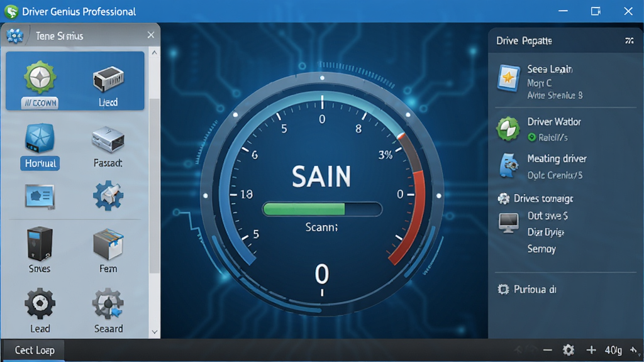The width and height of the screenshot is (644, 362).
Task: Click the Horuuel label button
Action: click(40, 163)
